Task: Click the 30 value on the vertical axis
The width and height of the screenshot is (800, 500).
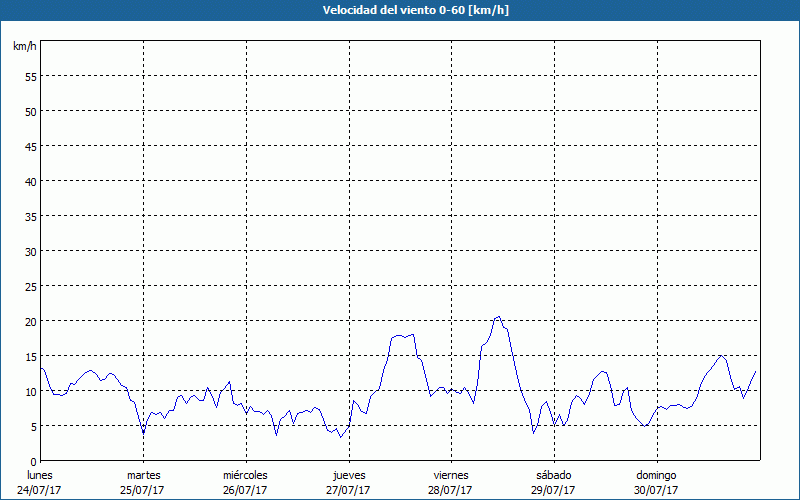Action: point(31,251)
